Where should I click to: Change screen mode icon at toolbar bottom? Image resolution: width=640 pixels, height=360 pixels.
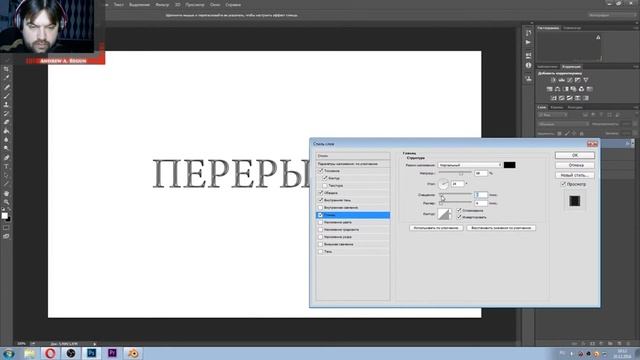(6, 236)
